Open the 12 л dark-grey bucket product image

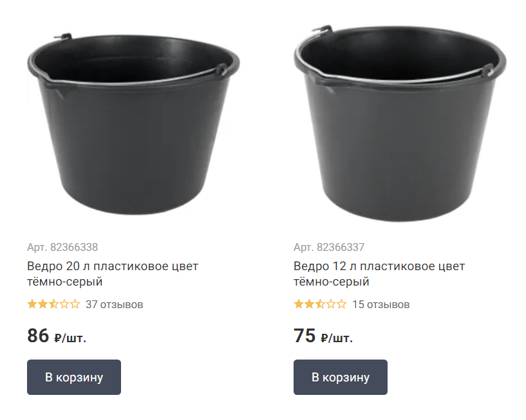400,122
